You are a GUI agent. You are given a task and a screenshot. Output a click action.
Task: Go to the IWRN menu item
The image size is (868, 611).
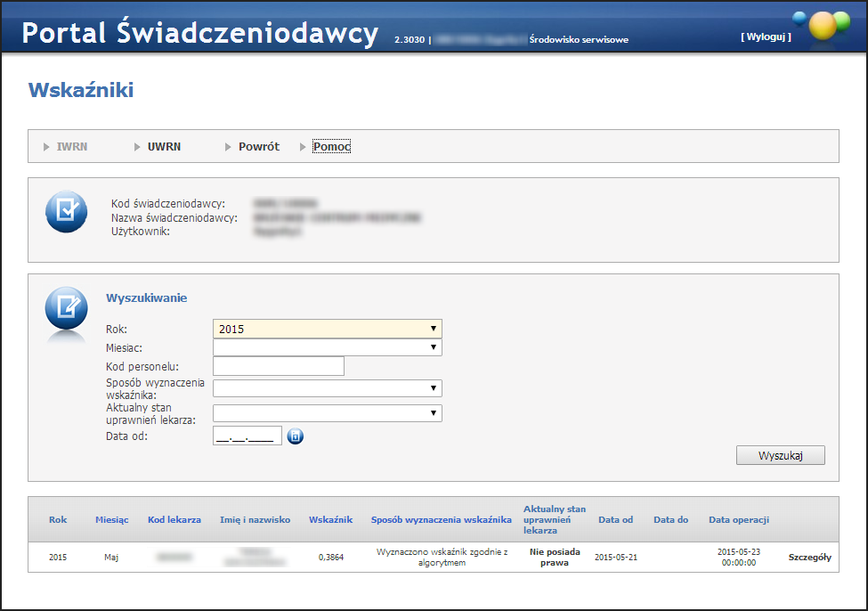tap(71, 146)
